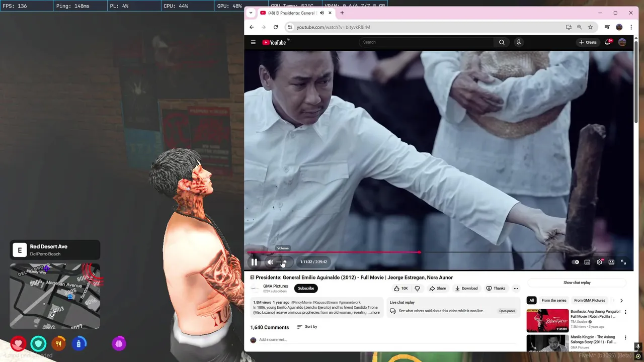Click the minimap in the game
The height and width of the screenshot is (362, 644).
pyautogui.click(x=55, y=296)
